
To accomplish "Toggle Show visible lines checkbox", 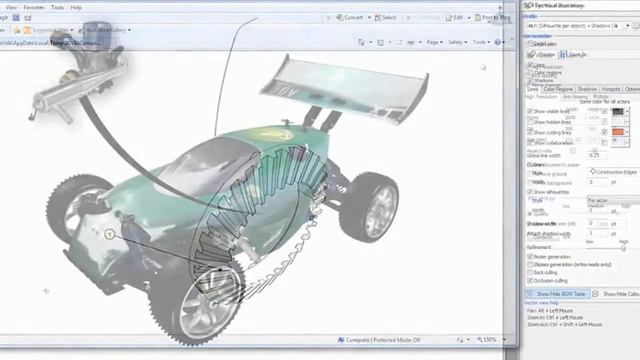I will point(530,111).
